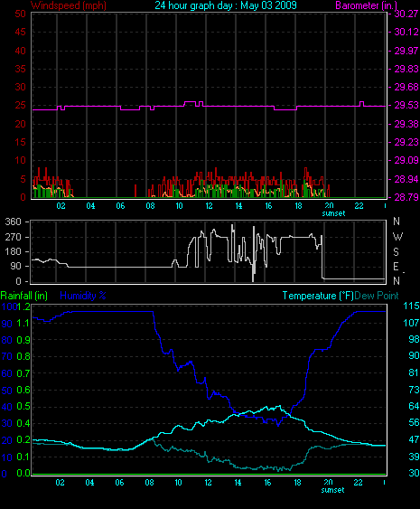Image resolution: width=420 pixels, height=509 pixels.
Task: Select the 30.12 barometer scale value
Action: point(406,32)
